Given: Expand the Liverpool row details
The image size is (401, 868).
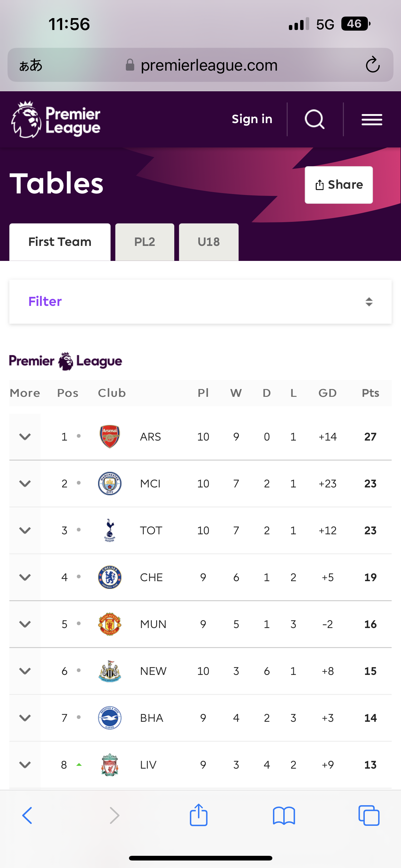Looking at the screenshot, I should (25, 765).
